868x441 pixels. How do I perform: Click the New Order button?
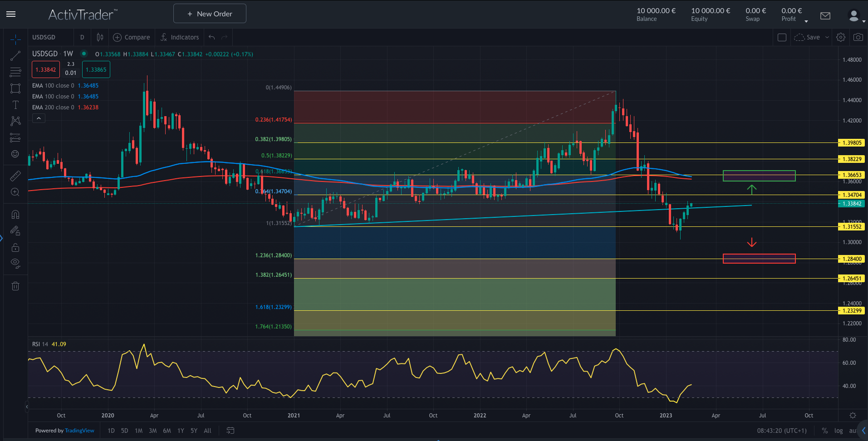(x=209, y=13)
